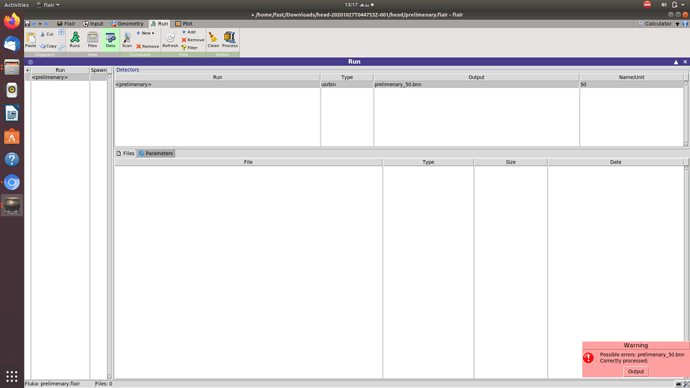Click the usrbin type cell
The image size is (690, 388).
click(347, 84)
